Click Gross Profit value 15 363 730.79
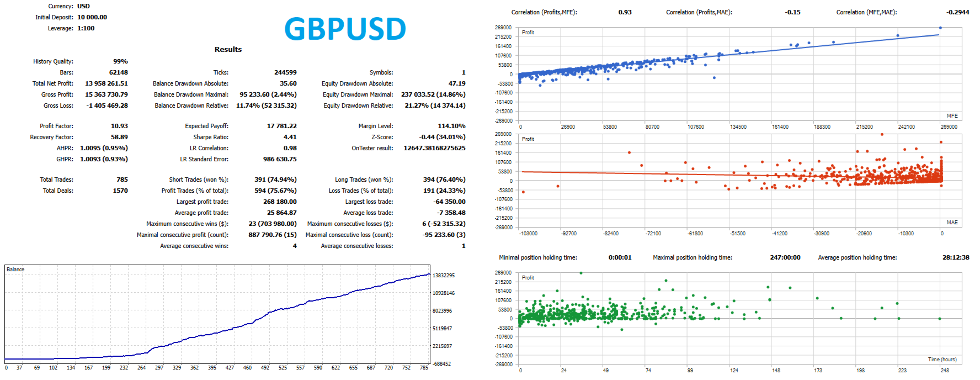The width and height of the screenshot is (980, 380). tap(106, 94)
